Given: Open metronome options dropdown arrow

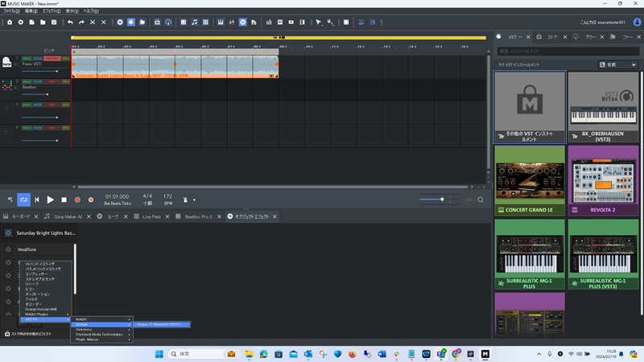Looking at the screenshot, I should point(194,200).
